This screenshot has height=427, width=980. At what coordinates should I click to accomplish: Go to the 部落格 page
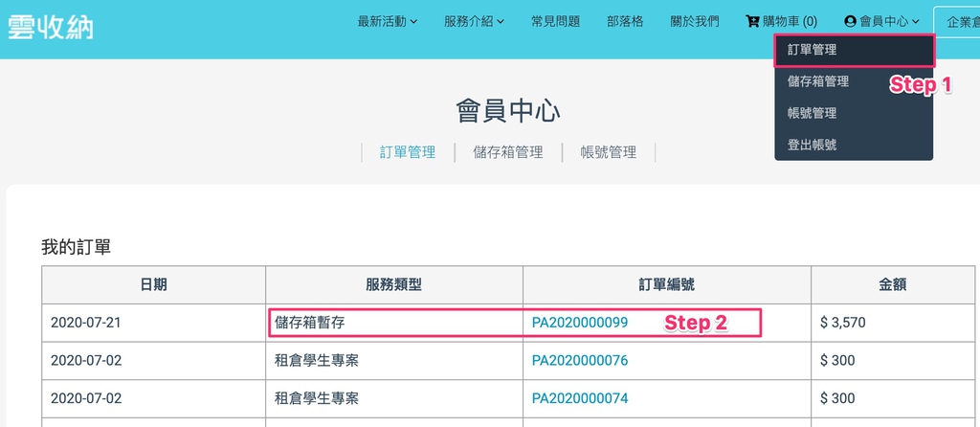click(x=625, y=21)
